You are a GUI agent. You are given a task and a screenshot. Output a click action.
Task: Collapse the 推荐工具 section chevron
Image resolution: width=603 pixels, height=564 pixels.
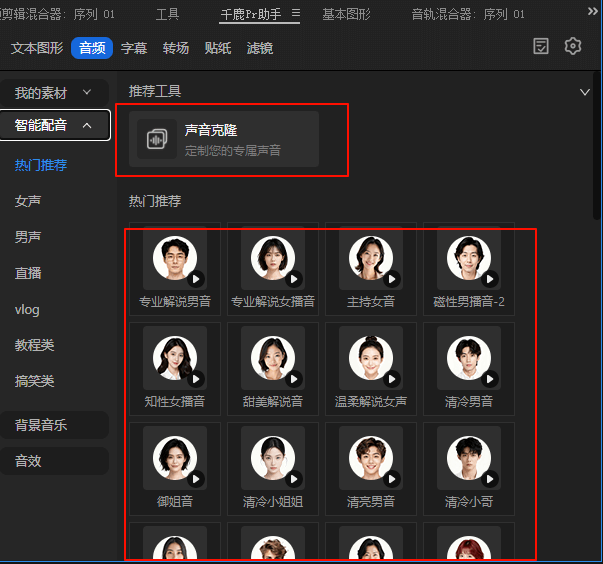(585, 92)
